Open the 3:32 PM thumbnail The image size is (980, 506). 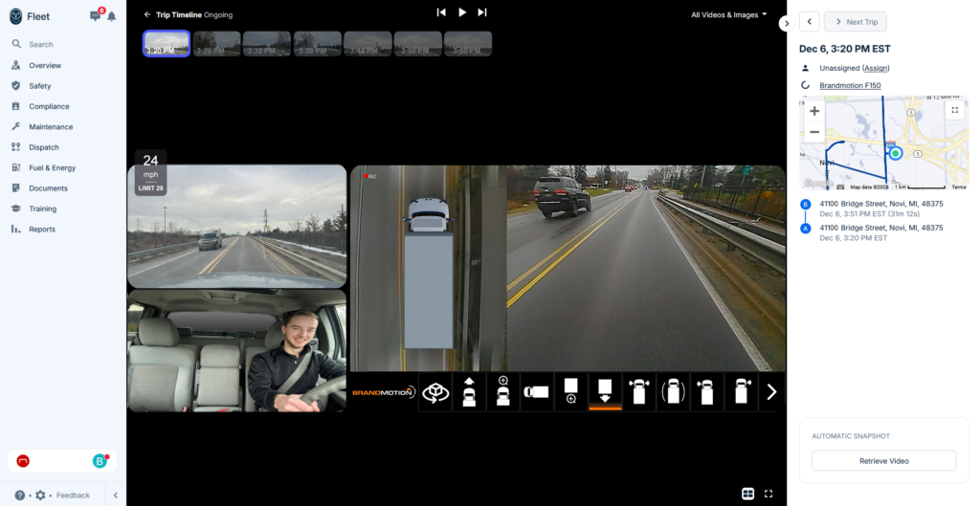[x=267, y=44]
